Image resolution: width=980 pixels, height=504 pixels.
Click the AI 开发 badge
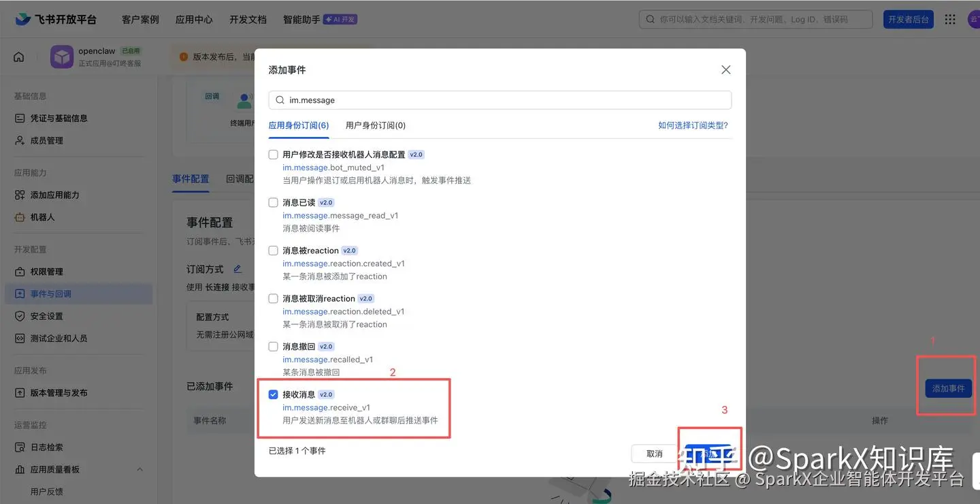pos(340,19)
